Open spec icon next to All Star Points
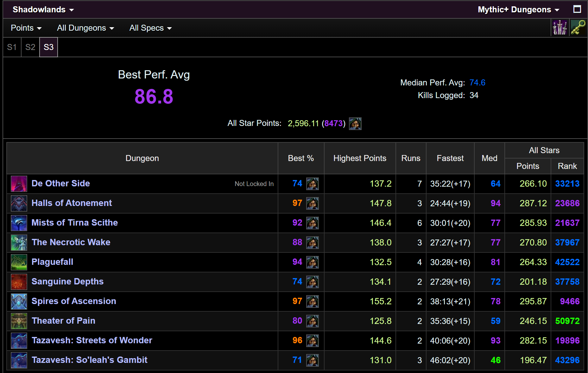 click(x=355, y=124)
